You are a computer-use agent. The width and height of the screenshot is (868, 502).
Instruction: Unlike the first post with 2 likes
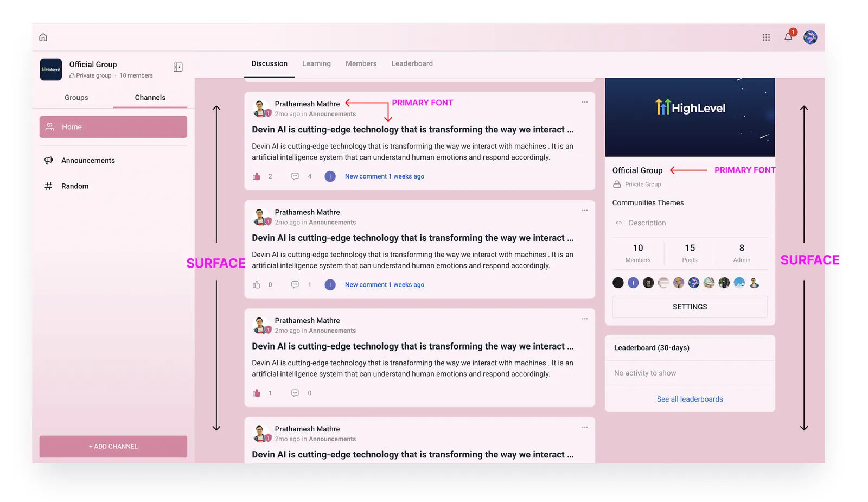pyautogui.click(x=257, y=176)
